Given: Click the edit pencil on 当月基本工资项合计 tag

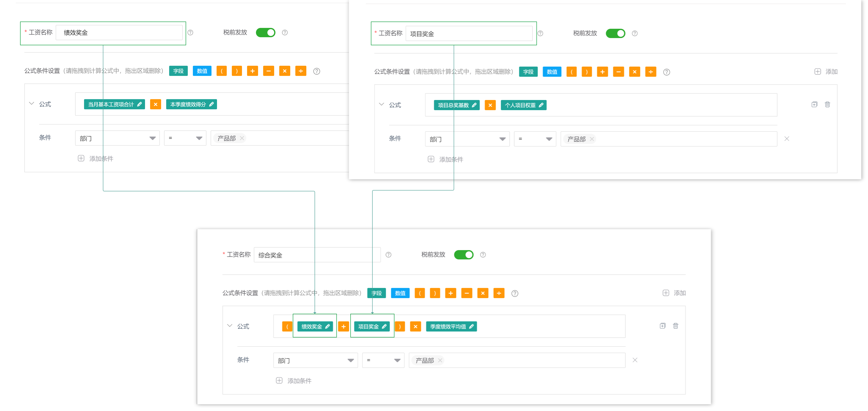Looking at the screenshot, I should click(x=140, y=104).
